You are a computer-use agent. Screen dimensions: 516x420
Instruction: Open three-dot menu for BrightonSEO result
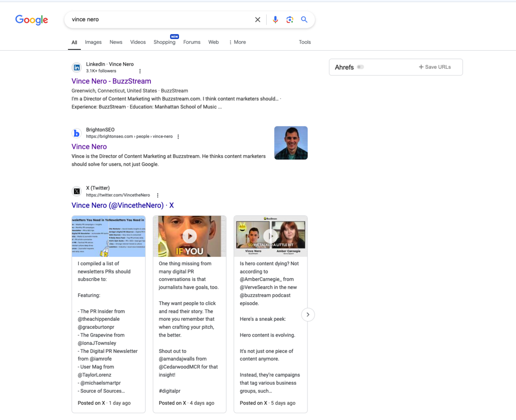click(x=178, y=137)
